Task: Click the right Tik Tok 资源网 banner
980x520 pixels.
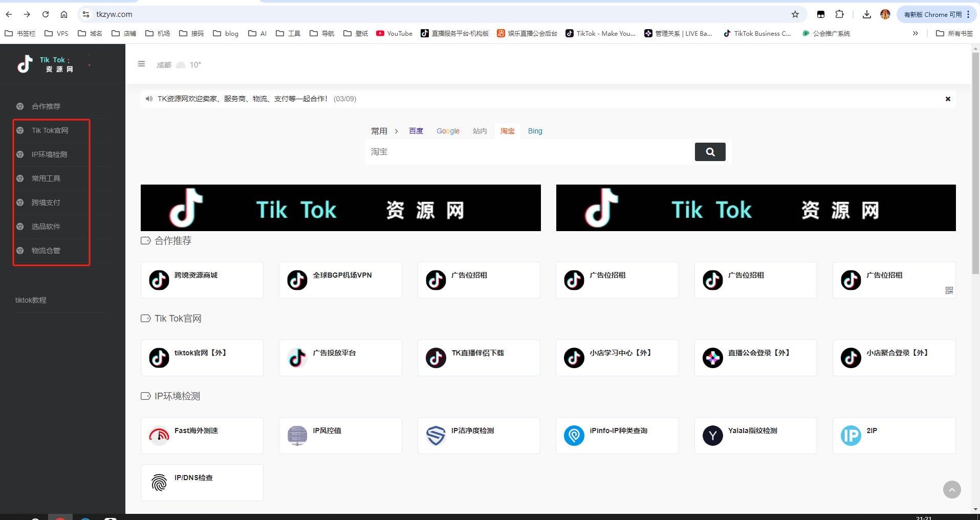Action: click(x=756, y=208)
